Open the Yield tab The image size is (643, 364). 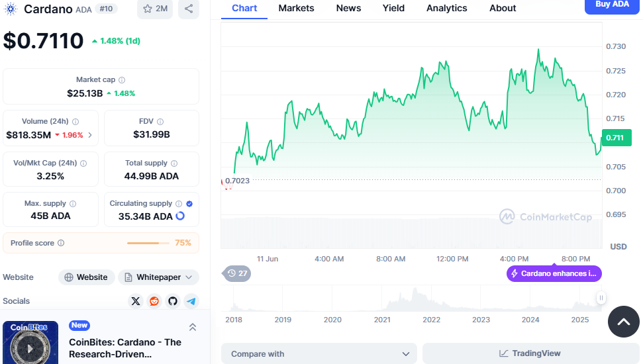coord(393,8)
